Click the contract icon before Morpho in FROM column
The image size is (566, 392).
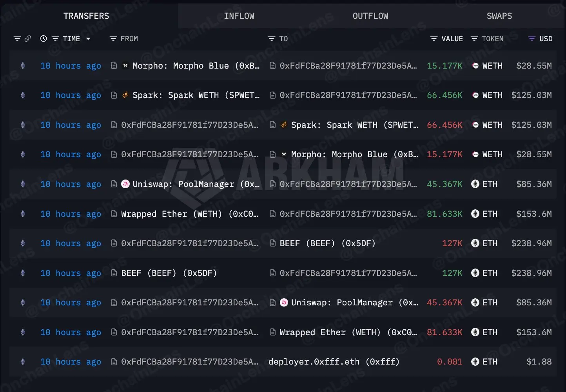pos(114,66)
